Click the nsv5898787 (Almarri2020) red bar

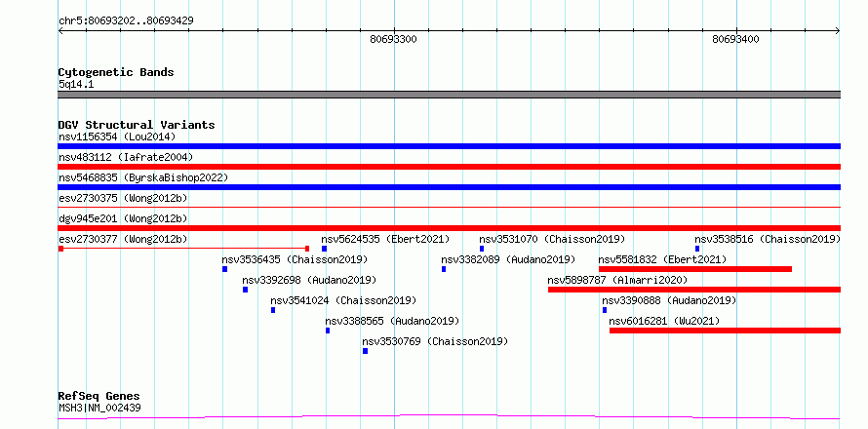point(694,290)
